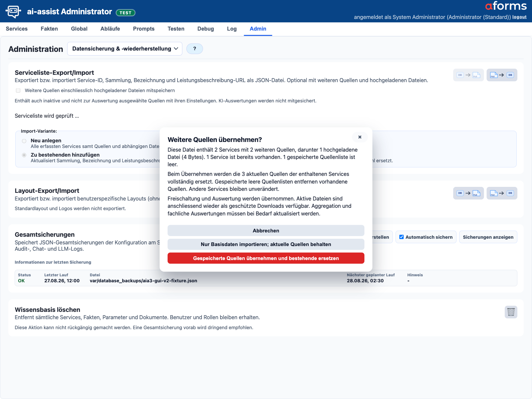The width and height of the screenshot is (532, 399).
Task: Click Gespeicherte Quellen übernehmen red button
Action: click(266, 258)
